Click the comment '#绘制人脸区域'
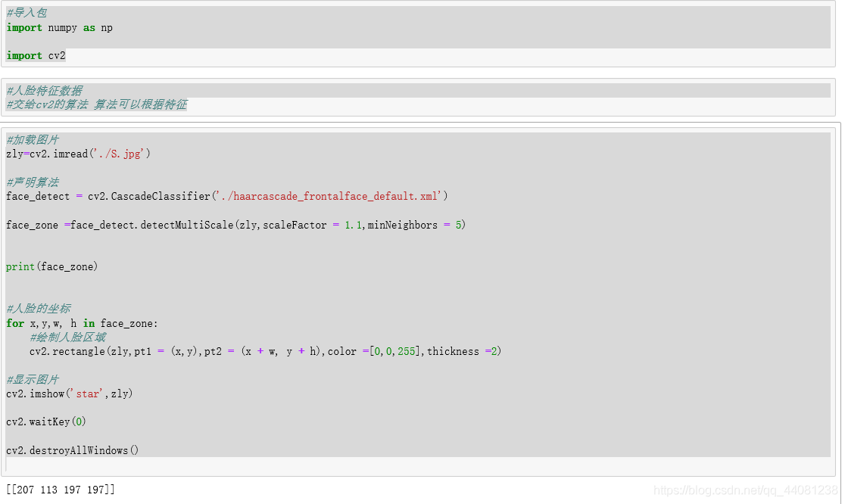The height and width of the screenshot is (504, 845). click(x=68, y=337)
